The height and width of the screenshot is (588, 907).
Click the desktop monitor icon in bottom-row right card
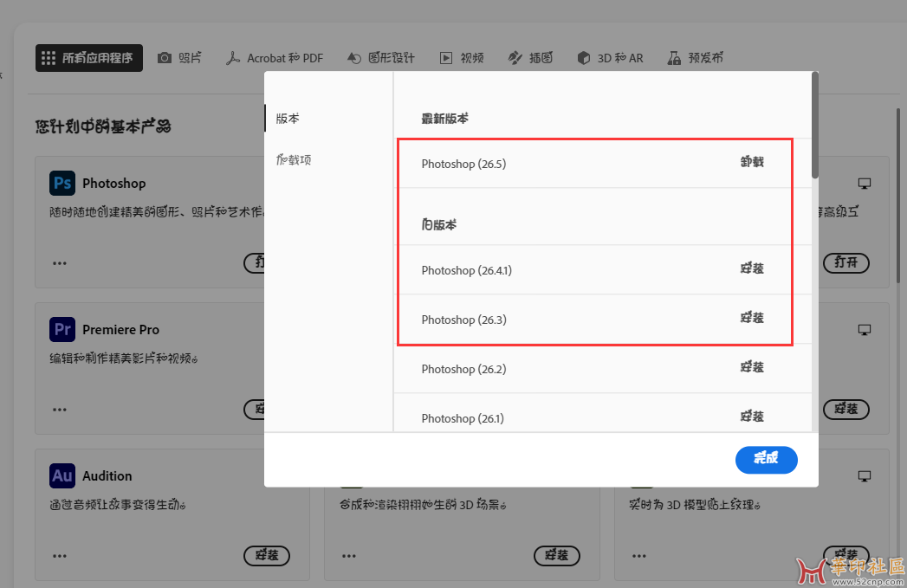click(x=865, y=476)
